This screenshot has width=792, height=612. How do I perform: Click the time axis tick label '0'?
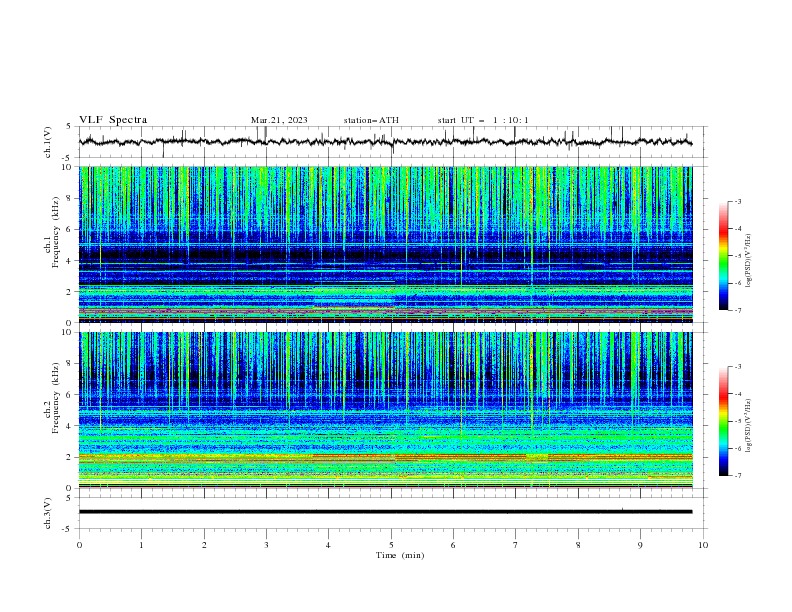[79, 545]
